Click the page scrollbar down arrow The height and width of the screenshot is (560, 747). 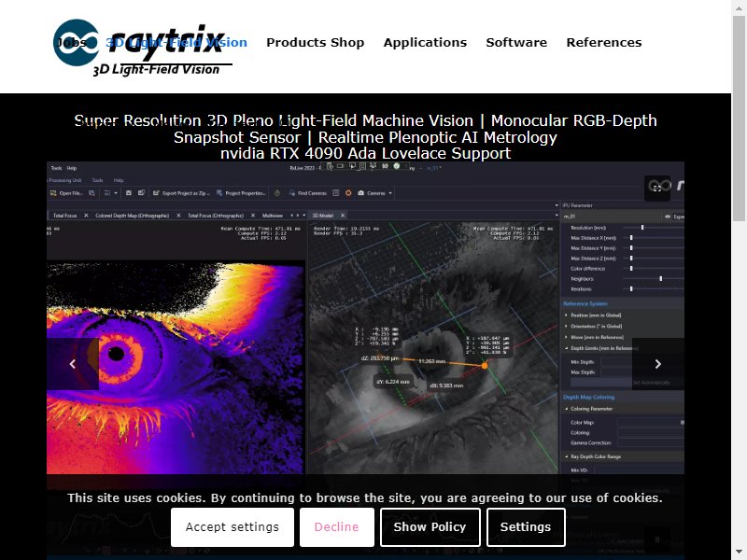click(x=739, y=553)
